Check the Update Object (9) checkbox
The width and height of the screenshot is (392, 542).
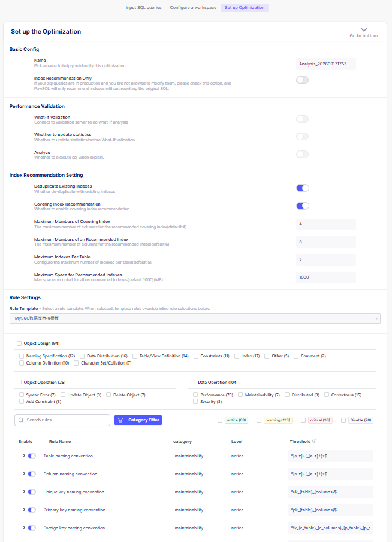coord(63,395)
